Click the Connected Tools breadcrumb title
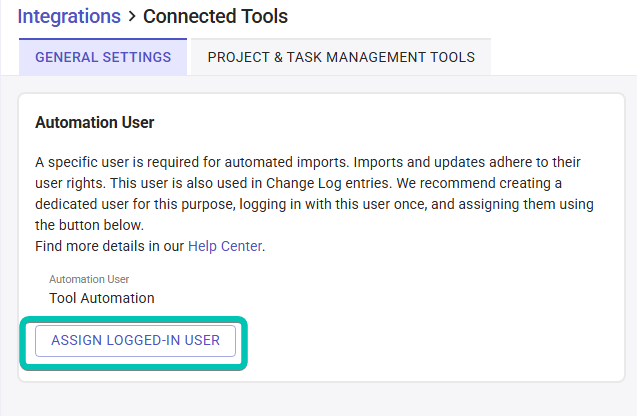 tap(215, 16)
